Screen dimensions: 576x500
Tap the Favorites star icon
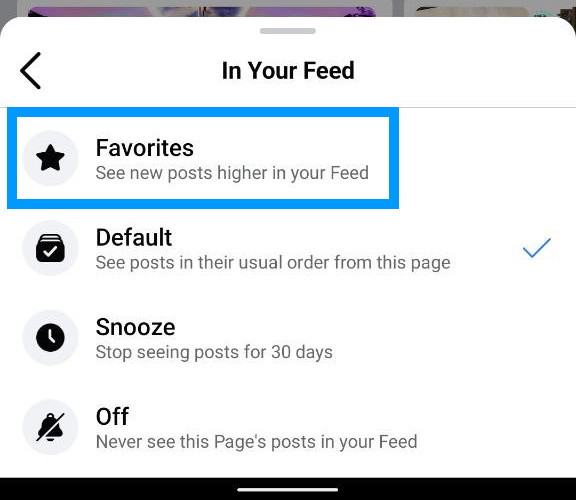click(50, 158)
